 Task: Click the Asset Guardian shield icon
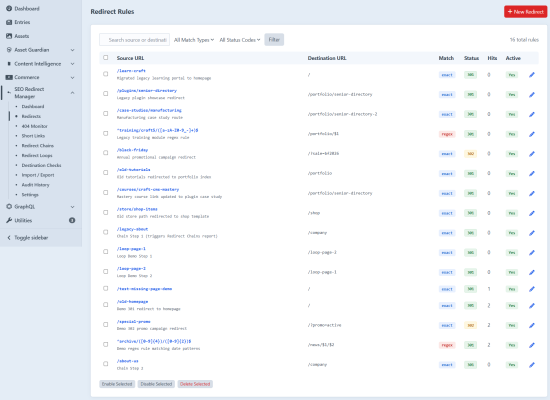[9, 50]
